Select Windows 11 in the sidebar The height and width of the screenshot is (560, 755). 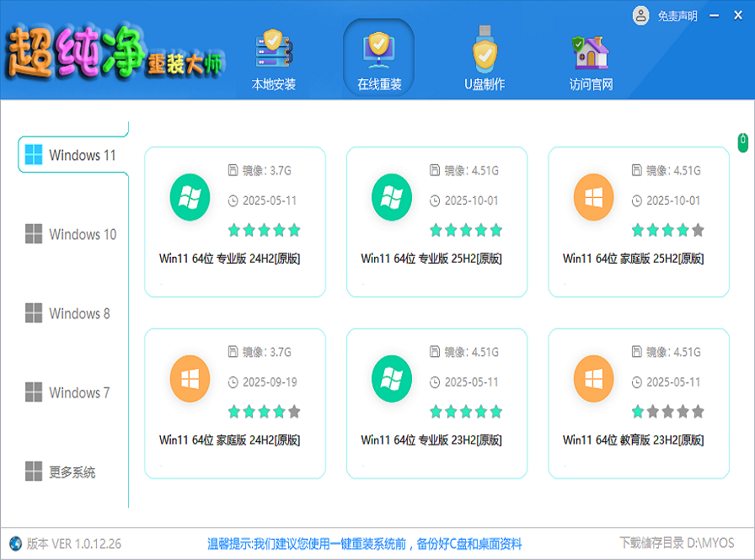tap(72, 155)
